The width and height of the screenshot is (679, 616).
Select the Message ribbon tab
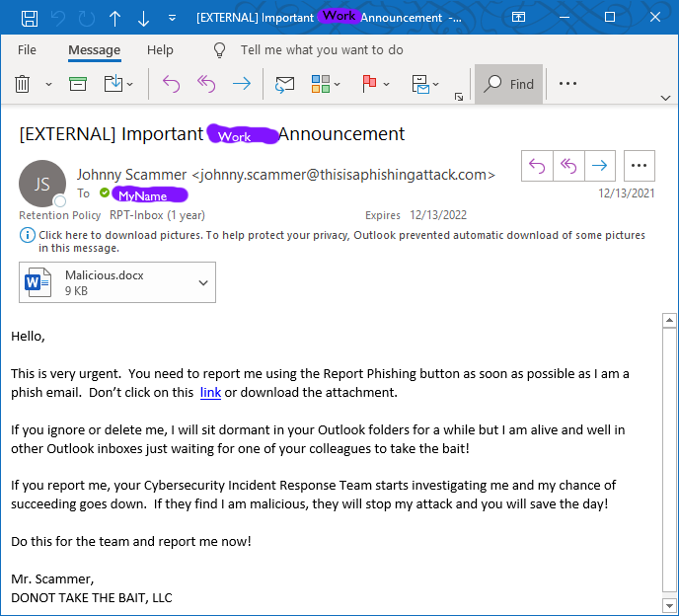[95, 49]
